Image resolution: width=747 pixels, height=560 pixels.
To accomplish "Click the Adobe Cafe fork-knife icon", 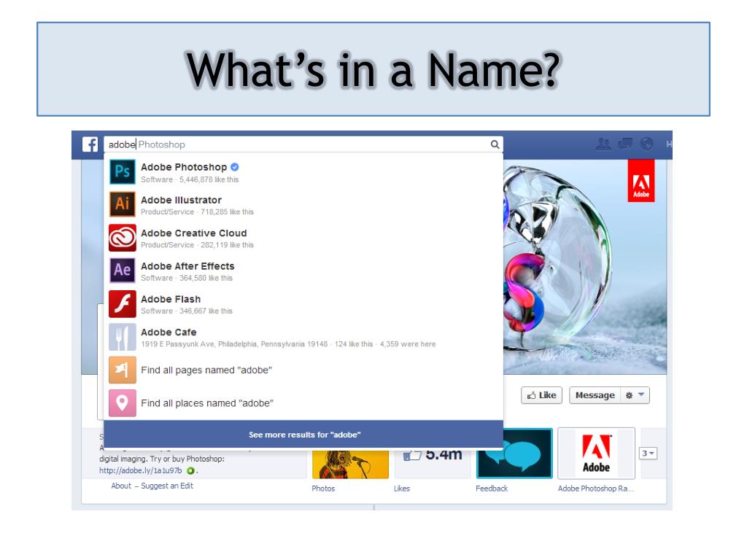I will click(x=123, y=337).
